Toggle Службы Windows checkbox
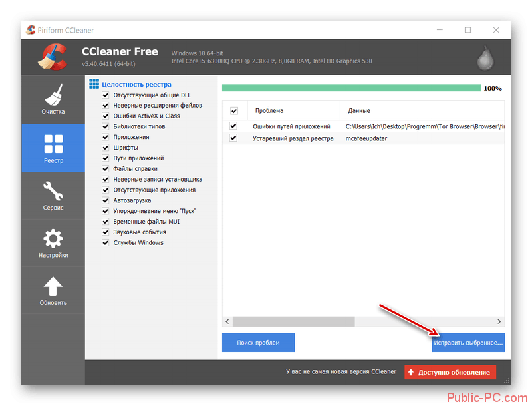This screenshot has height=406, width=532. pyautogui.click(x=106, y=243)
